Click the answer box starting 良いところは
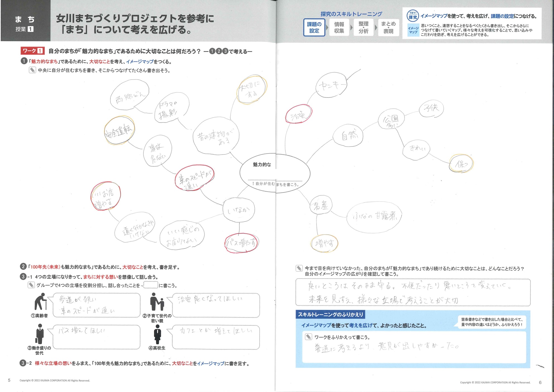This screenshot has width=554, height=392. click(413, 292)
